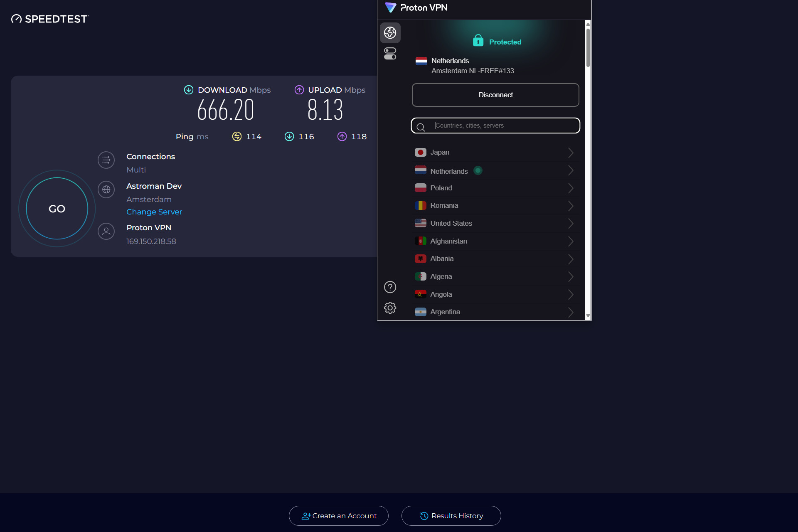This screenshot has height=532, width=798.
Task: Click the upload arrow icon beside UPLOAD Mbps
Action: 299,90
